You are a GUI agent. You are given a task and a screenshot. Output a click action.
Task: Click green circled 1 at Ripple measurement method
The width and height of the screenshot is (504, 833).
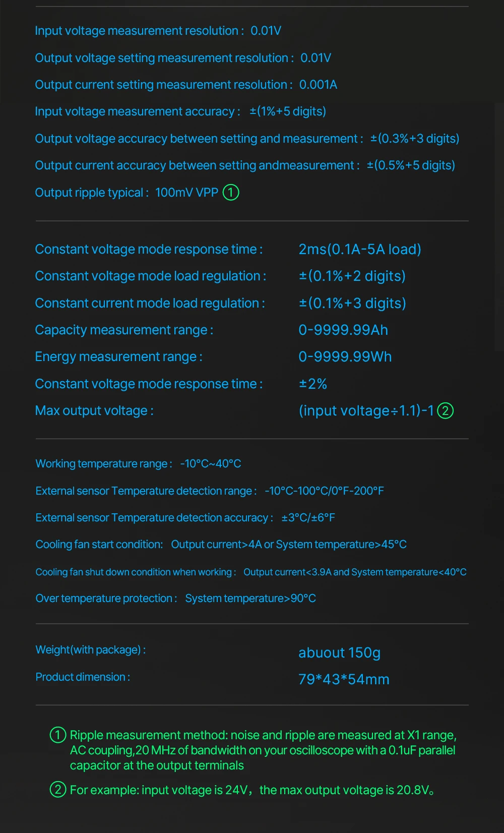click(58, 735)
